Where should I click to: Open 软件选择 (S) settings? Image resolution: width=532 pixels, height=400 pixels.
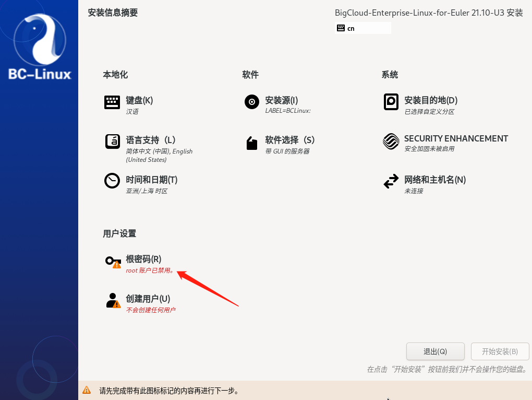[x=290, y=140]
